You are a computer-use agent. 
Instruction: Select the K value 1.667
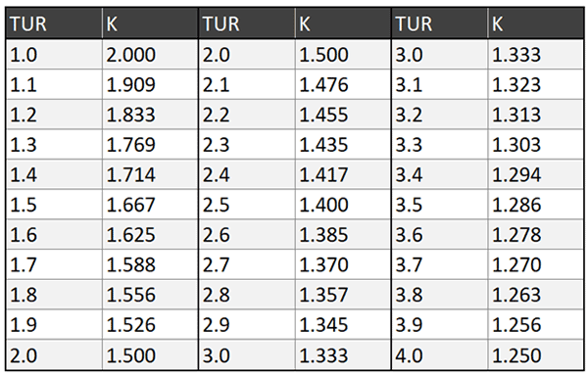tap(150, 205)
